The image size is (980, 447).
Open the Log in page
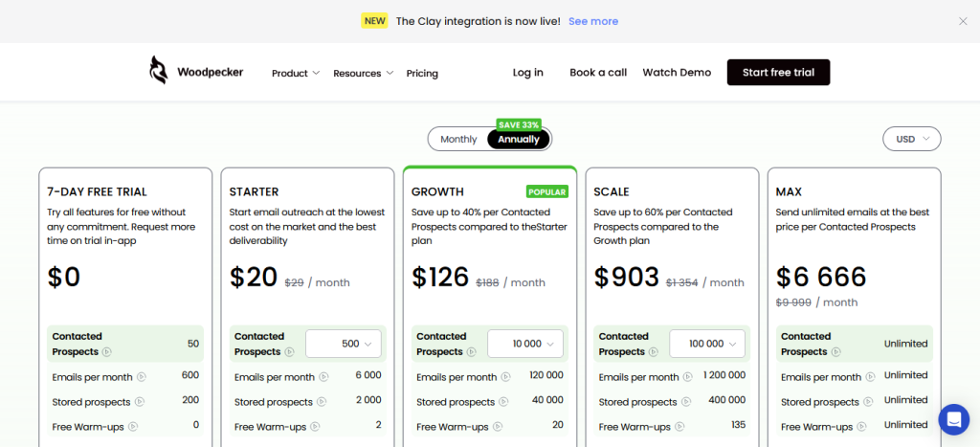[528, 73]
